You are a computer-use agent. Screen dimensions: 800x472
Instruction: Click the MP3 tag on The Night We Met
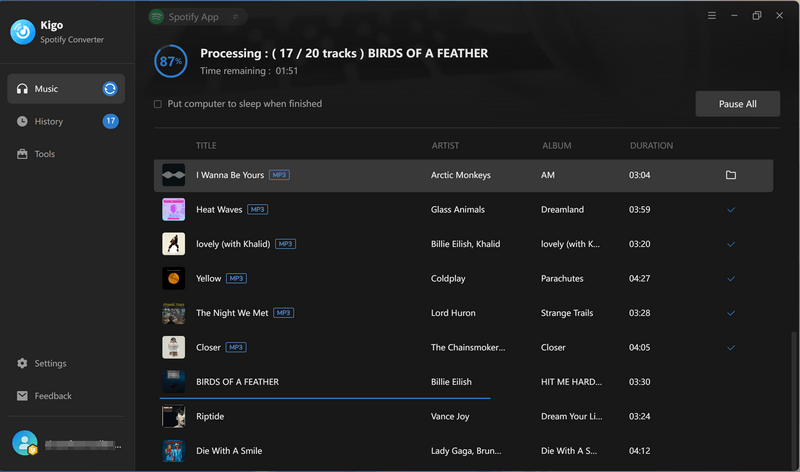tap(283, 313)
